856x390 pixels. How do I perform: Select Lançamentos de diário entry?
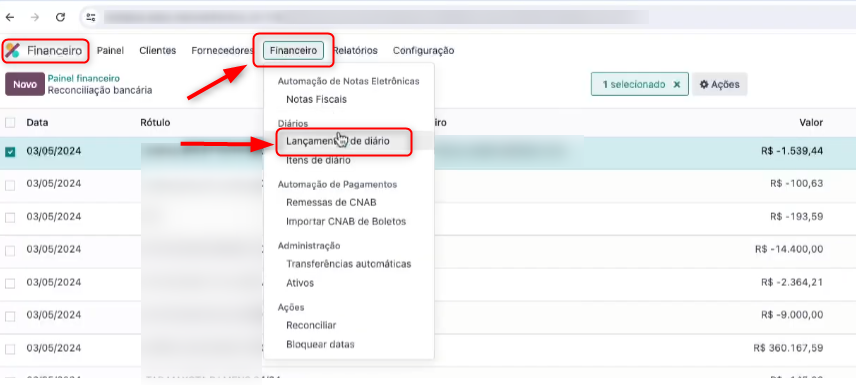[x=338, y=141]
